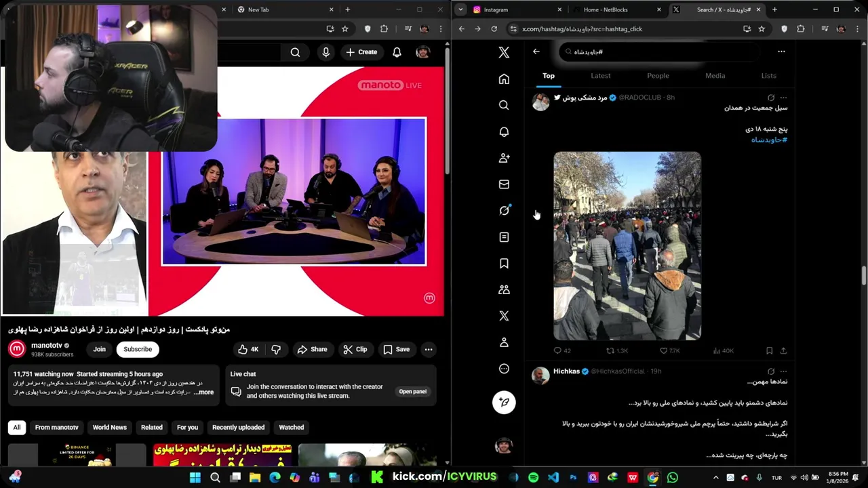The width and height of the screenshot is (868, 488).
Task: Open more options on Hichkas post
Action: (x=784, y=371)
